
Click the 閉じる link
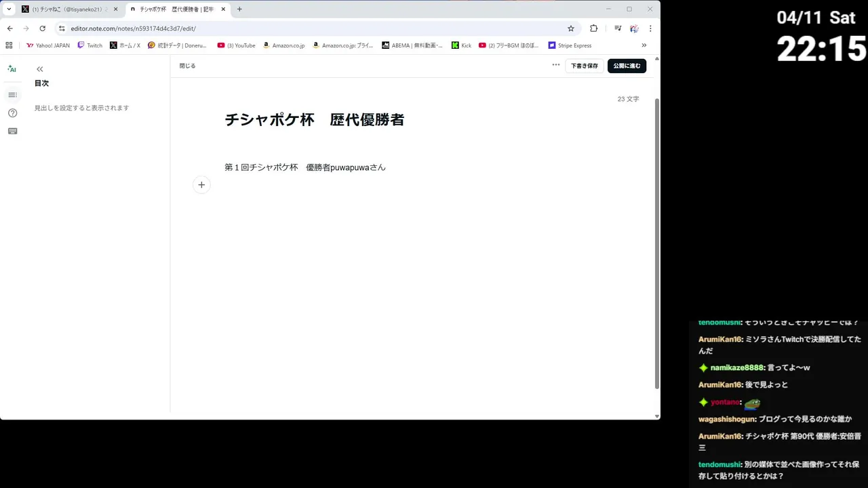187,66
